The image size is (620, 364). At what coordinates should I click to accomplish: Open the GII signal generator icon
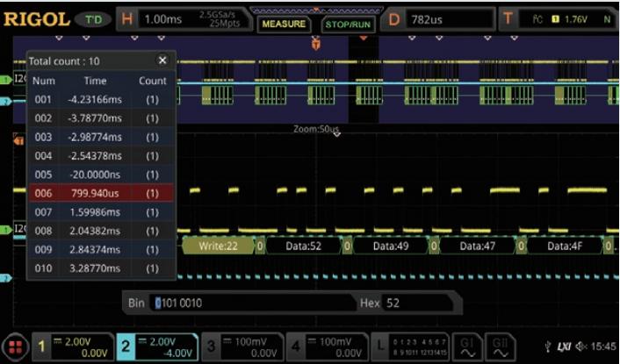[x=501, y=346]
